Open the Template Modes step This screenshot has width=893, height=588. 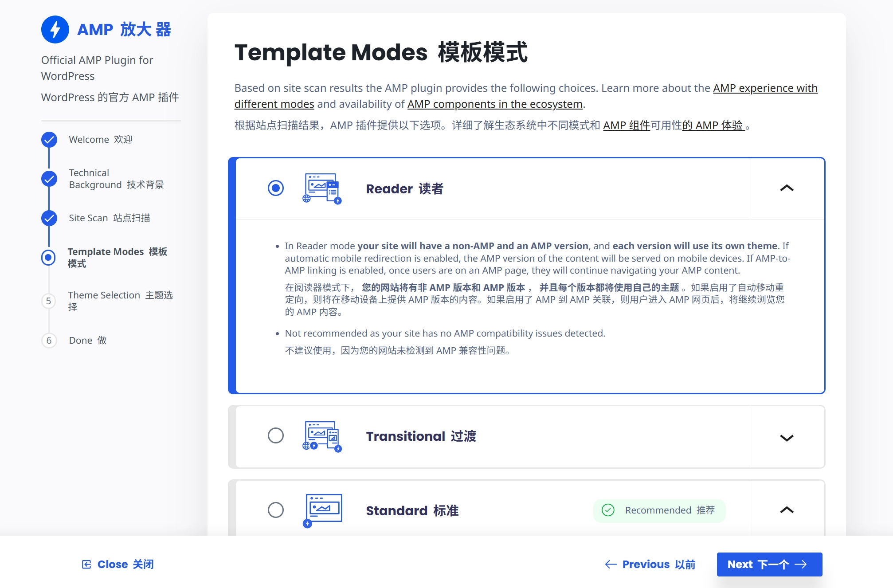[117, 258]
